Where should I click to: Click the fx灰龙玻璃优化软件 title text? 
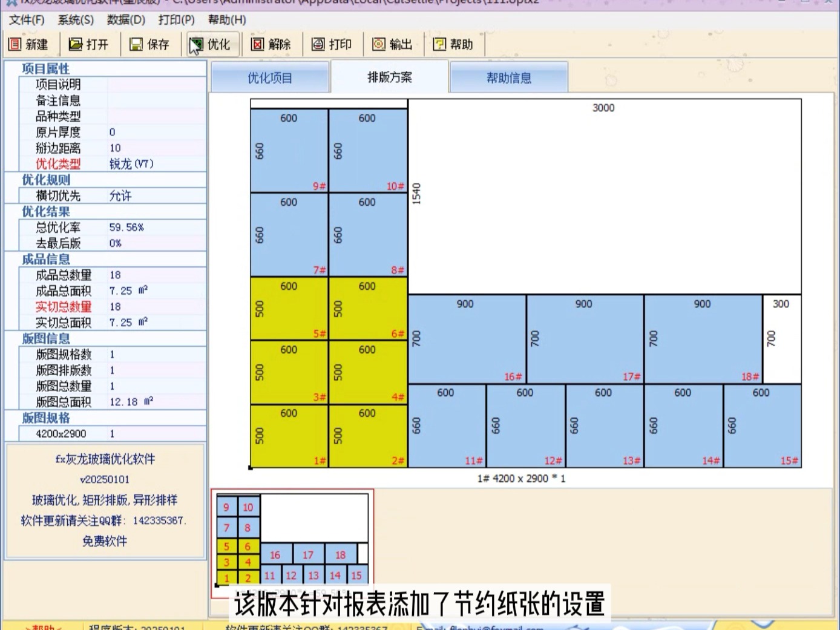point(105,459)
